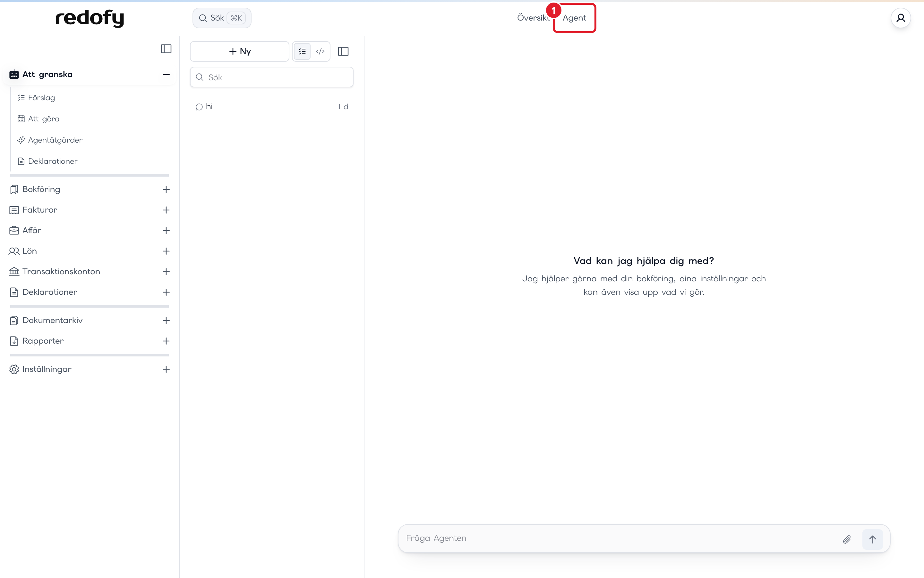924x578 pixels.
Task: Hide the conversation list panel
Action: [x=343, y=51]
